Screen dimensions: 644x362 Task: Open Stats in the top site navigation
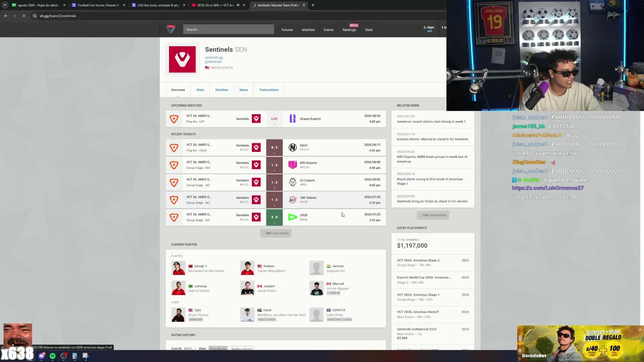click(369, 30)
